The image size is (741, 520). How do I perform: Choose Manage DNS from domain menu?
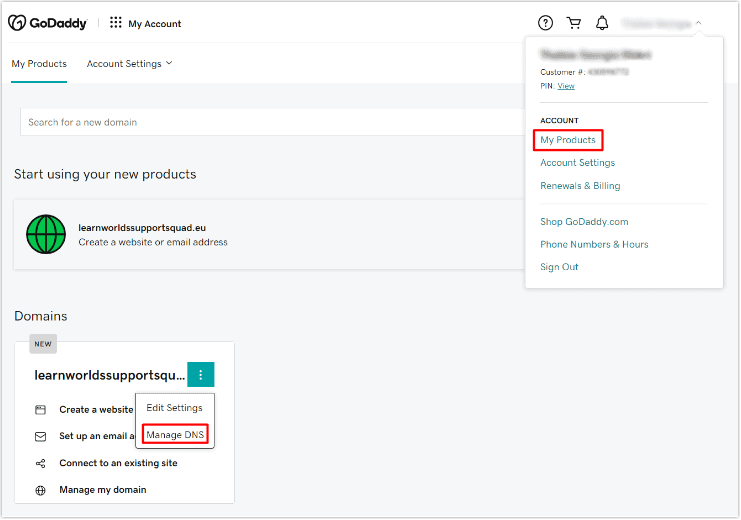click(x=175, y=434)
